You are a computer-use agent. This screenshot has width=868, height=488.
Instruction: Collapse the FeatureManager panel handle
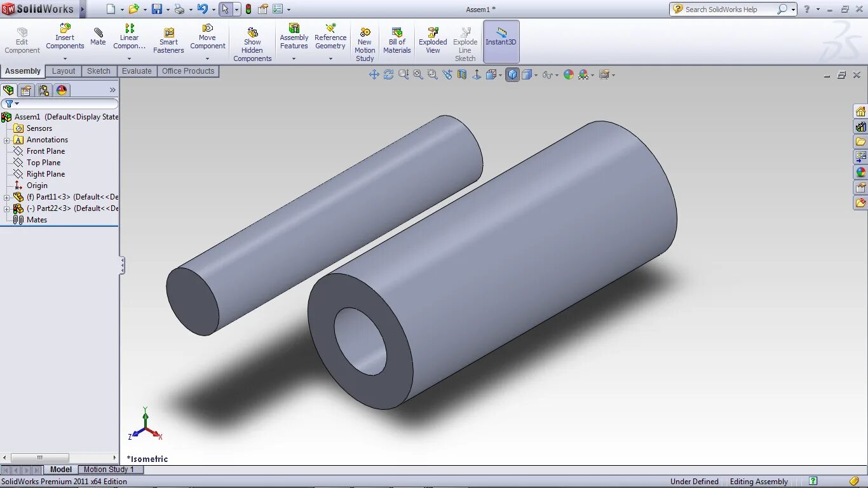pos(122,266)
